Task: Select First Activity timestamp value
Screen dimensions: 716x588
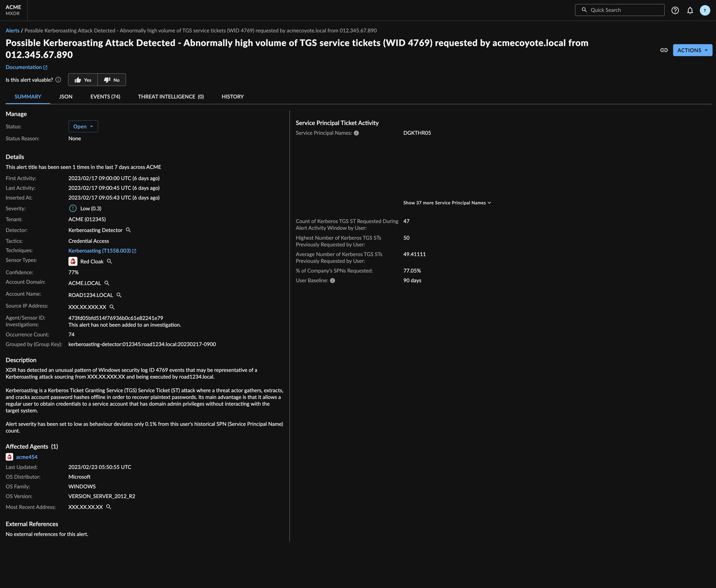Action: coord(114,178)
